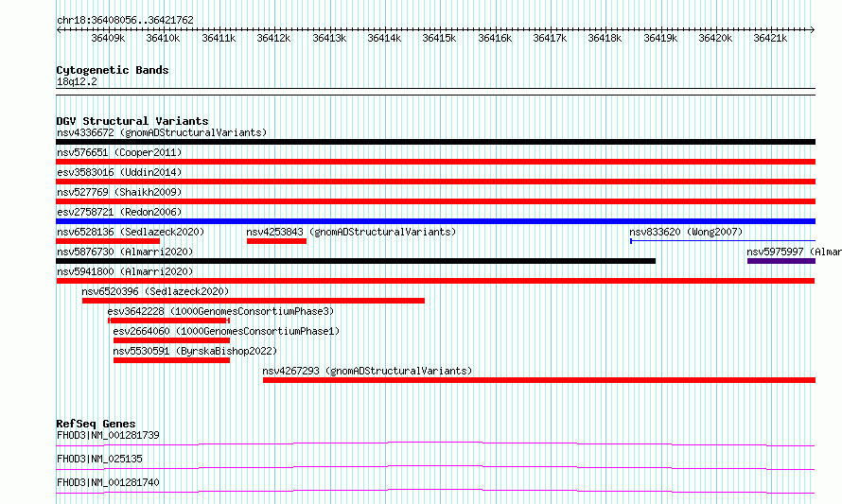Click the 36416k ruler tick label

pyautogui.click(x=495, y=38)
